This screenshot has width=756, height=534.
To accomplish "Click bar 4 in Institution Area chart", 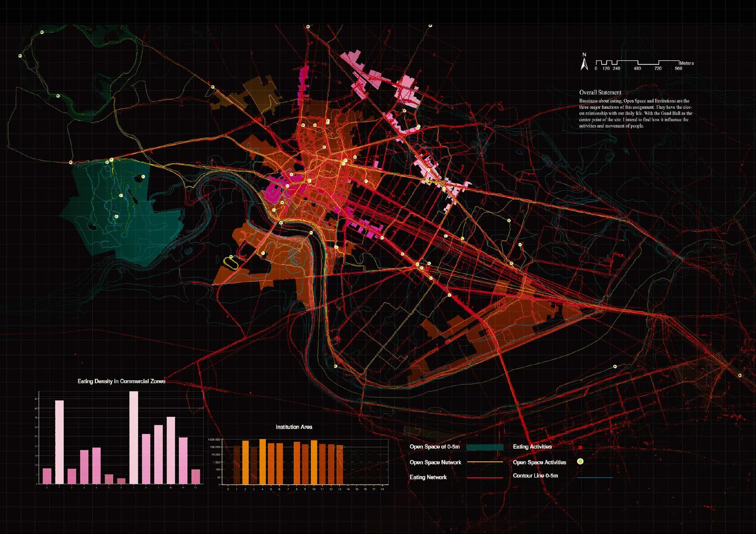I will tap(262, 462).
